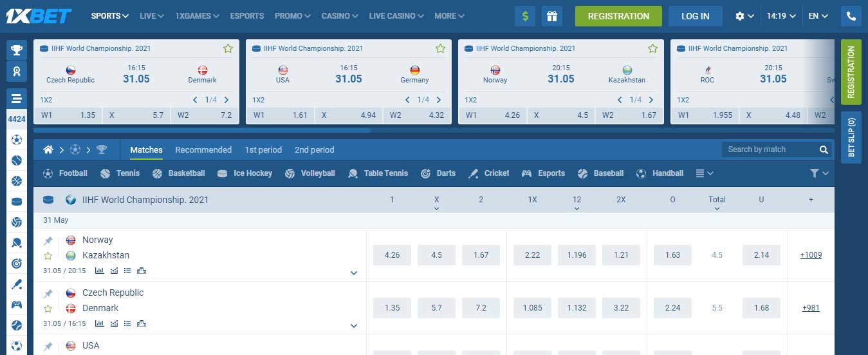Bet on Norway win odds 4.26 in list
Screen dimensions: 868x355
392,255
